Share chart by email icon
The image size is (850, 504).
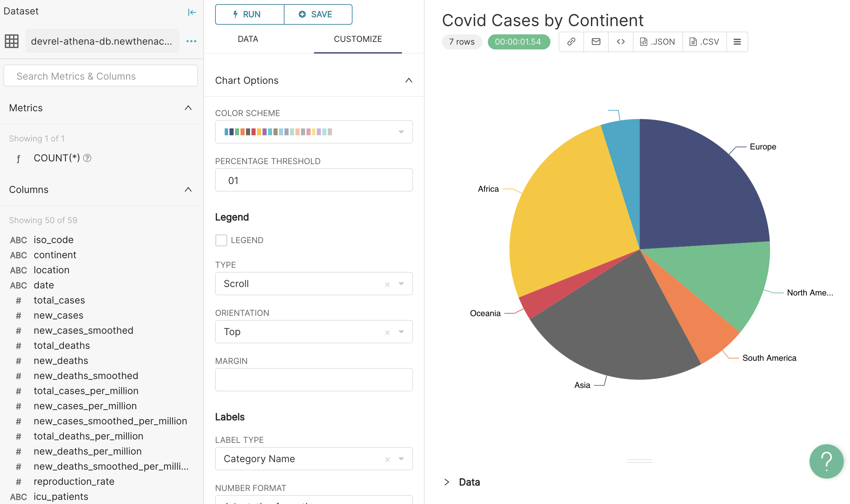pyautogui.click(x=596, y=42)
